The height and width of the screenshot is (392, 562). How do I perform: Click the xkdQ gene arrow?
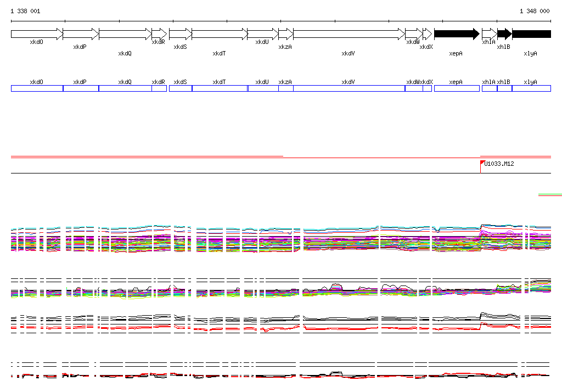pos(125,34)
